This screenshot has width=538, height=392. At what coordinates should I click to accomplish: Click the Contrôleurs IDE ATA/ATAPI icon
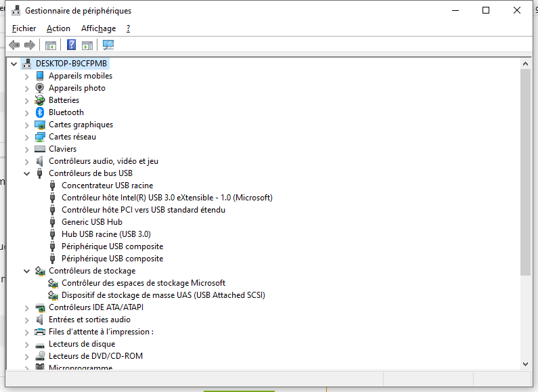point(40,307)
